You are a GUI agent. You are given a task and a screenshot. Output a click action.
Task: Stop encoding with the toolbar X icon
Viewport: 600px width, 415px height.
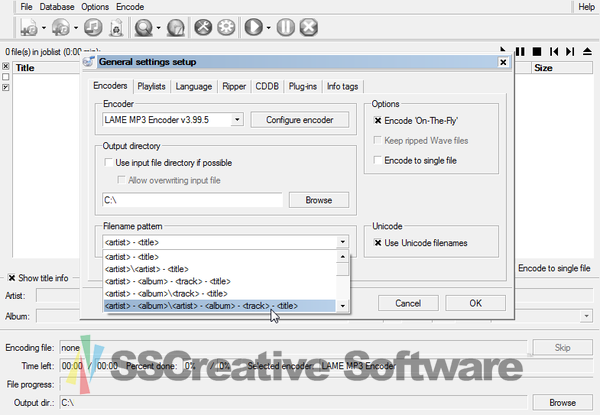308,28
